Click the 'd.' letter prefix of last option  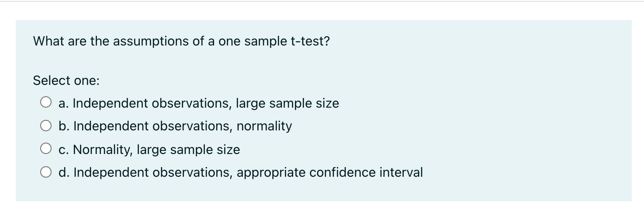[64, 172]
